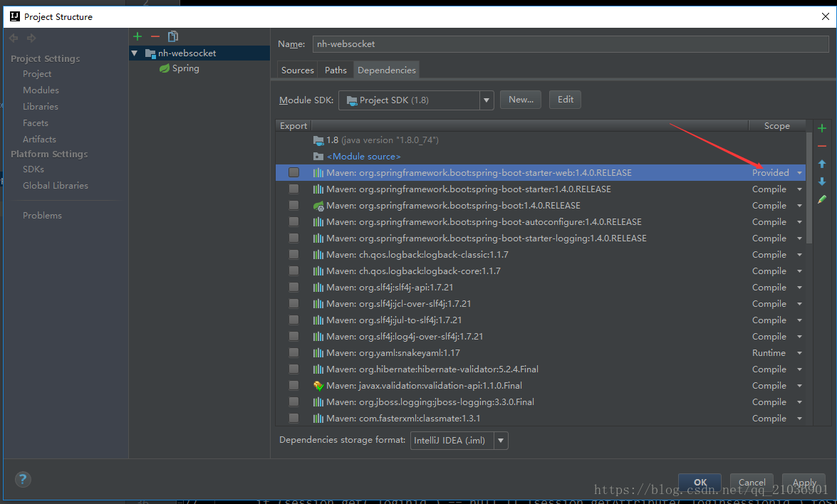Click the Spring leaf facet icon
This screenshot has width=837, height=504.
coord(165,68)
